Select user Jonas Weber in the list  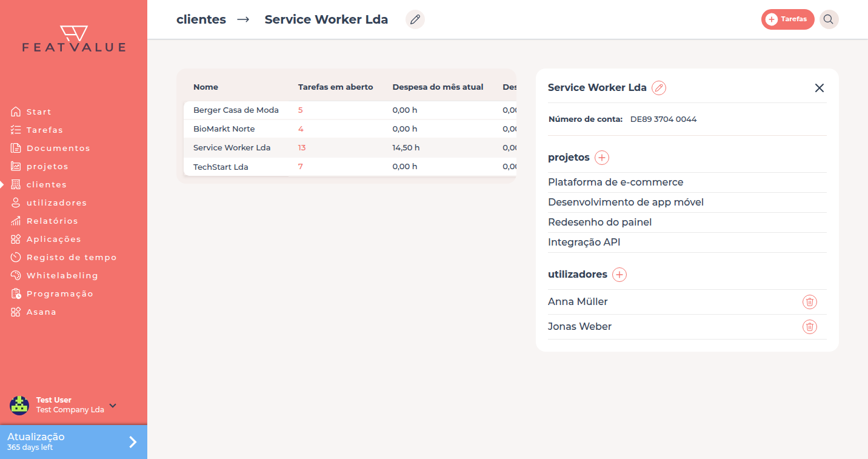(x=579, y=327)
